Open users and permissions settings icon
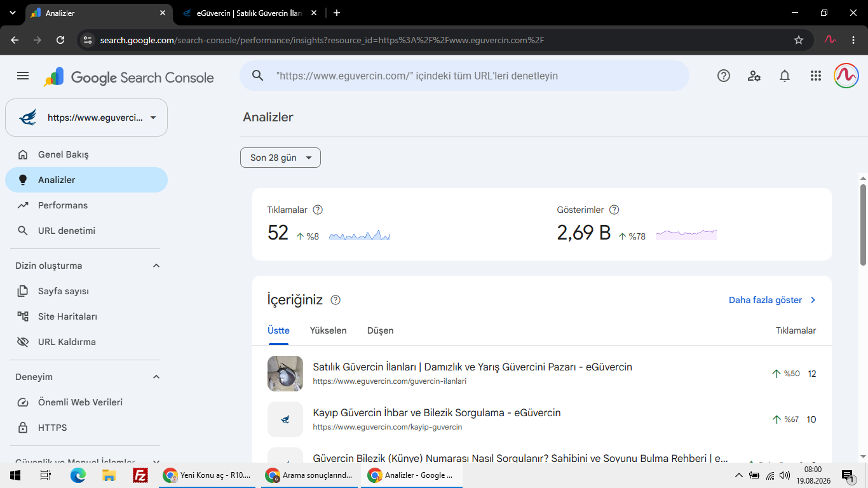The width and height of the screenshot is (868, 488). pyautogui.click(x=754, y=76)
